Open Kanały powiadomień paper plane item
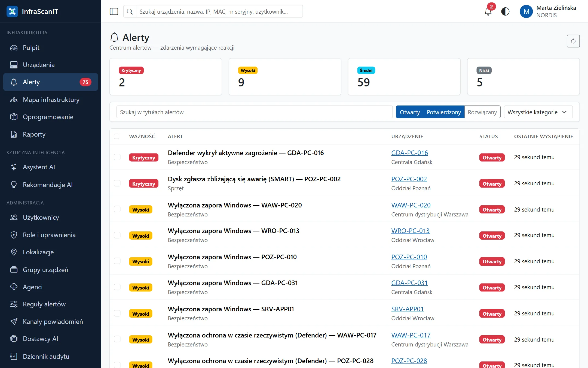The width and height of the screenshot is (588, 368). [51, 322]
